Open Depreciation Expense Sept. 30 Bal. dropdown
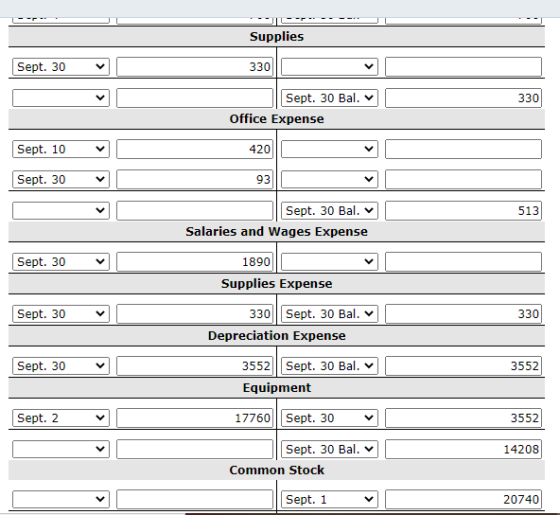This screenshot has width=560, height=515. [329, 366]
